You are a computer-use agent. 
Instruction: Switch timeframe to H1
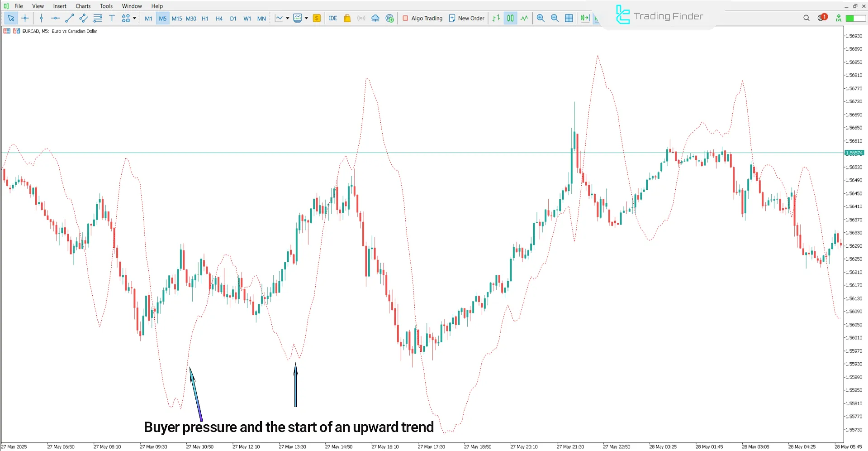click(204, 19)
